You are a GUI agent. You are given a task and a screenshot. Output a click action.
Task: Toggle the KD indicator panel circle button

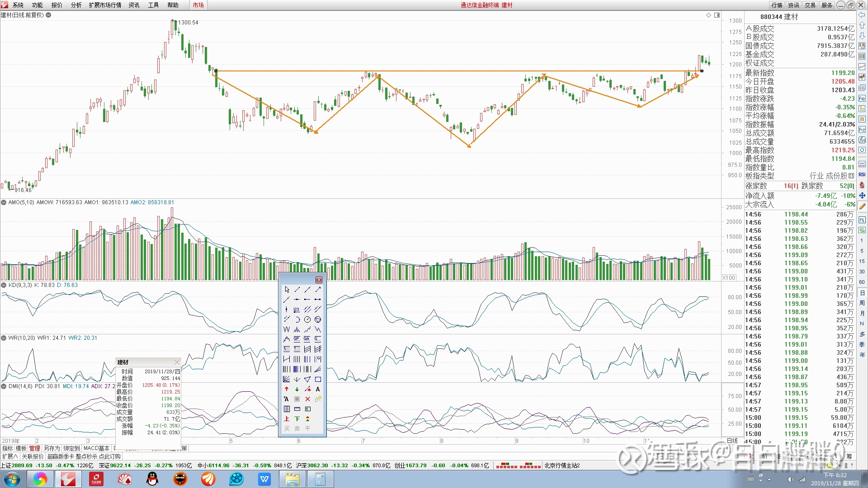coord(4,285)
